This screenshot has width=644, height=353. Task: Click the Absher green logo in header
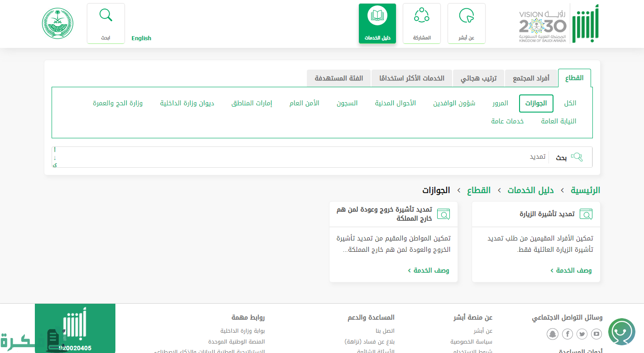pyautogui.click(x=586, y=24)
